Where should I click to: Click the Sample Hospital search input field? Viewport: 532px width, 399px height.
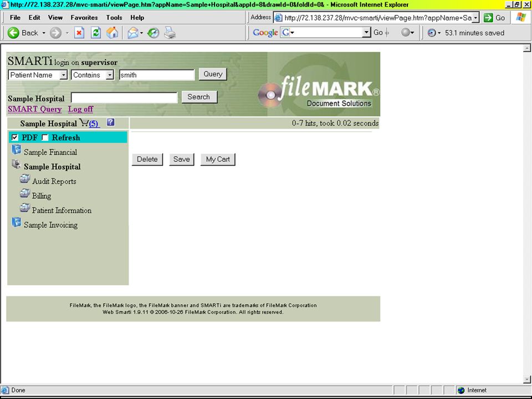click(124, 98)
